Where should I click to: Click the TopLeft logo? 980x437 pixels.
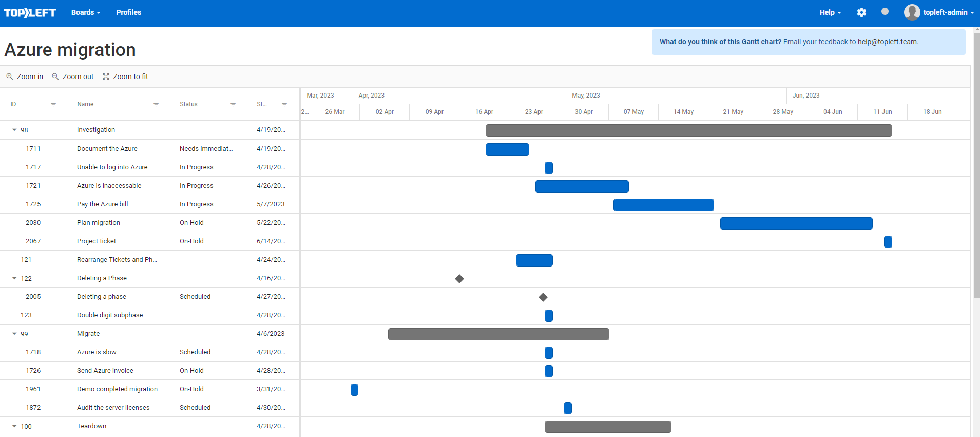point(30,13)
